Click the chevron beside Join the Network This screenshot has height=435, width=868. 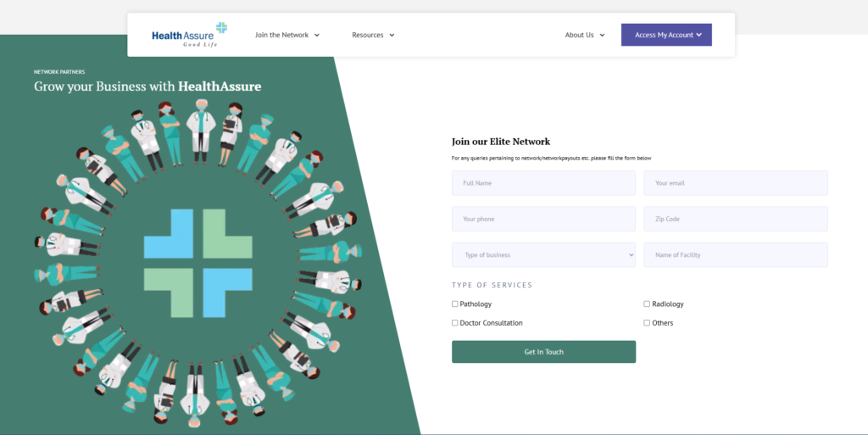coord(317,36)
